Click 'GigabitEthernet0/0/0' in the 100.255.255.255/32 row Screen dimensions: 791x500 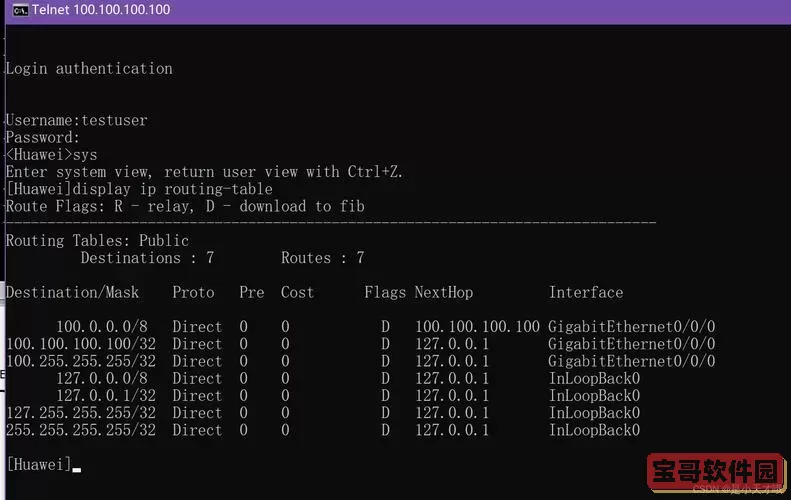pyautogui.click(x=632, y=361)
